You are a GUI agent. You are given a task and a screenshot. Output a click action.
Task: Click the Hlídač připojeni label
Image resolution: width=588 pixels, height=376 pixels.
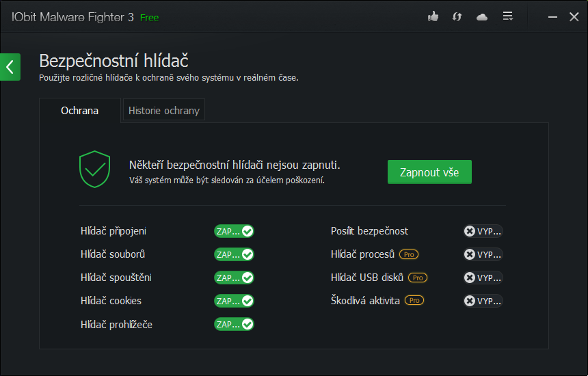[113, 231]
